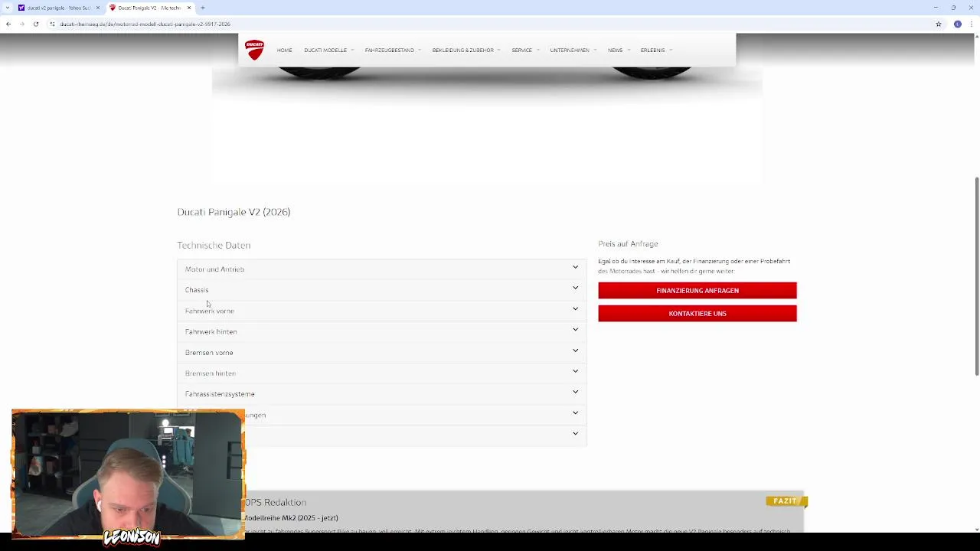980x551 pixels.
Task: Expand the partially hidden '...ungen' row chevron
Action: [x=575, y=412]
